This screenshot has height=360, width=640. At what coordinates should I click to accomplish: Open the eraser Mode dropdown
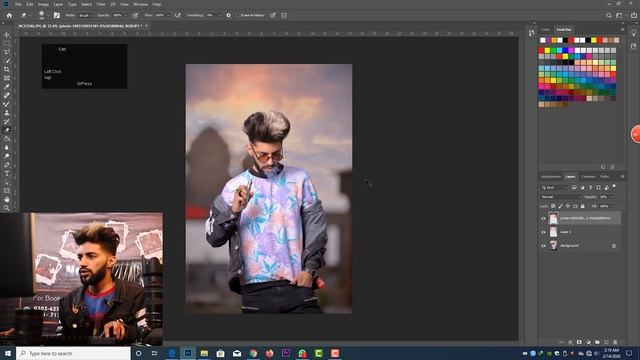pyautogui.click(x=85, y=15)
